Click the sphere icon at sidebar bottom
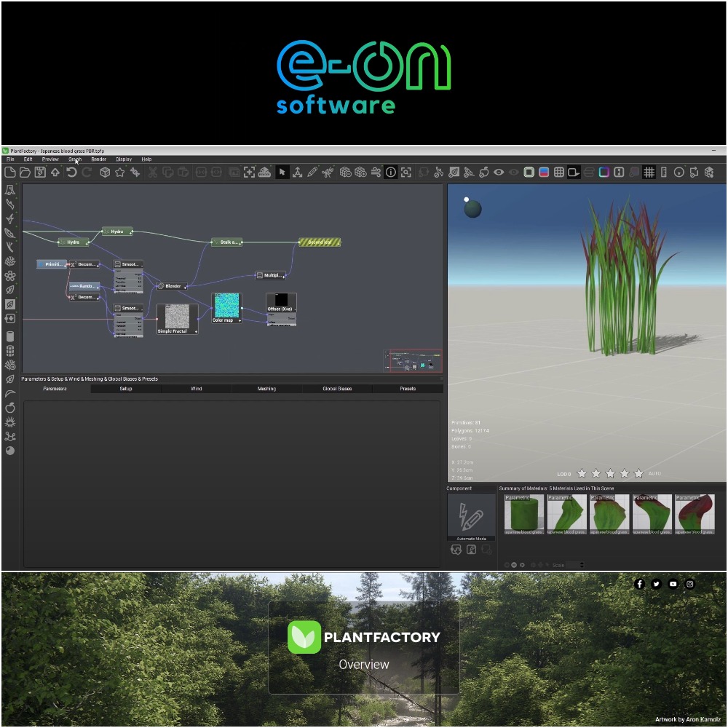Viewport: 728px width, 728px height. 9,451
